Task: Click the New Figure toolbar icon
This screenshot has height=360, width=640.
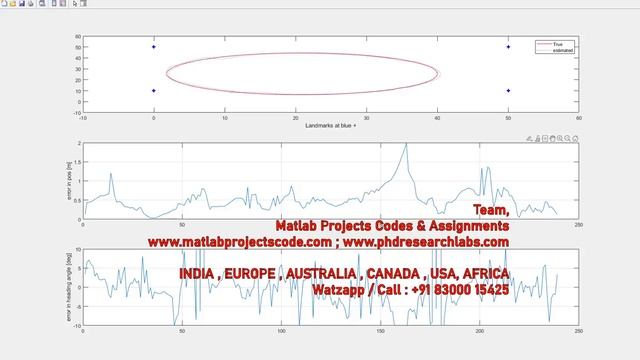Action: coord(4,3)
